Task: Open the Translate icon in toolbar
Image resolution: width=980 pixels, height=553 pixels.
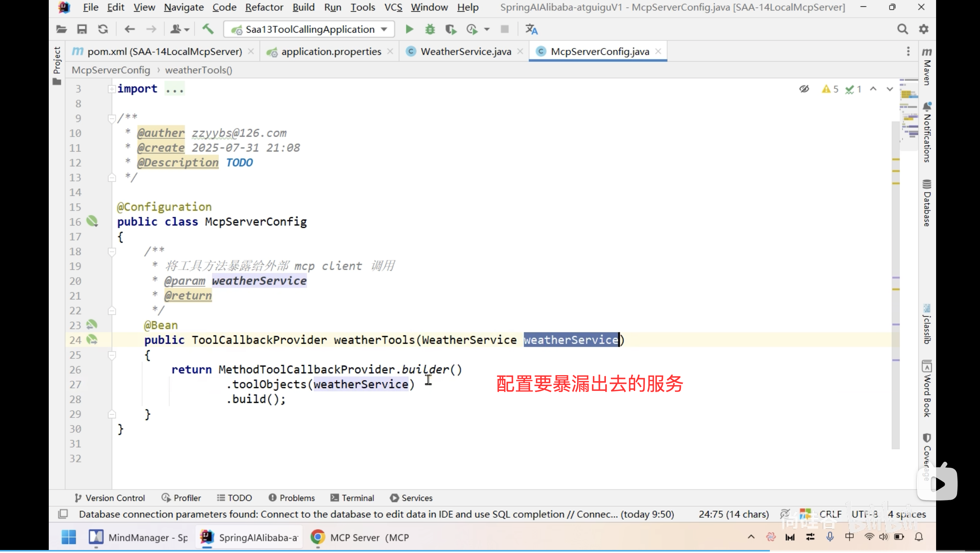Action: point(531,29)
